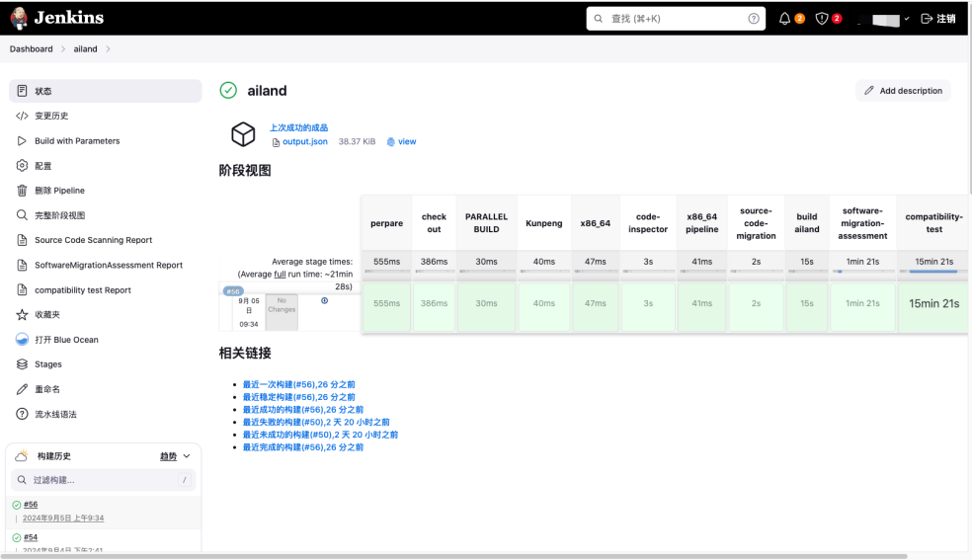972x560 pixels.
Task: Click the 注销 logout link
Action: (x=938, y=19)
